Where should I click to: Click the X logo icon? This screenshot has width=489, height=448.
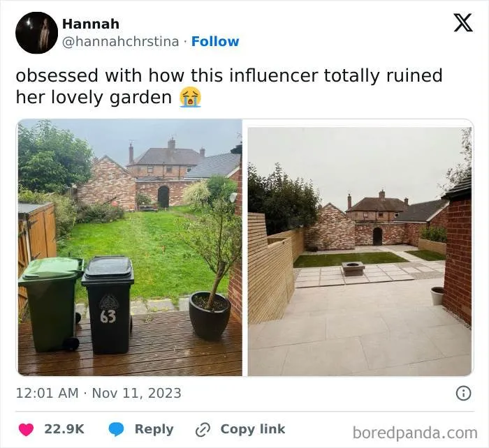point(463,23)
